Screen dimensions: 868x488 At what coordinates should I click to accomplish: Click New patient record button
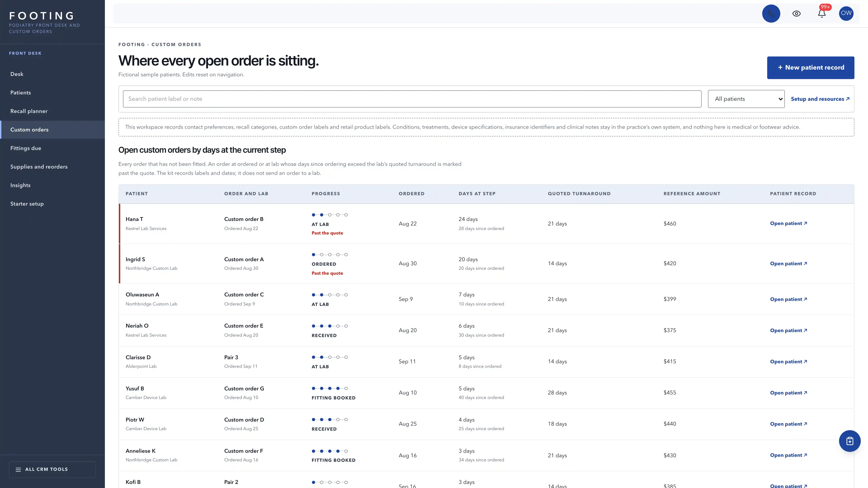point(810,68)
